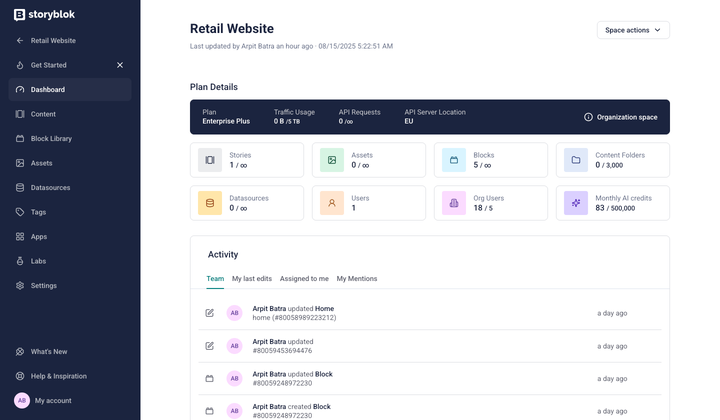
Task: Expand the Space actions dropdown
Action: (633, 30)
